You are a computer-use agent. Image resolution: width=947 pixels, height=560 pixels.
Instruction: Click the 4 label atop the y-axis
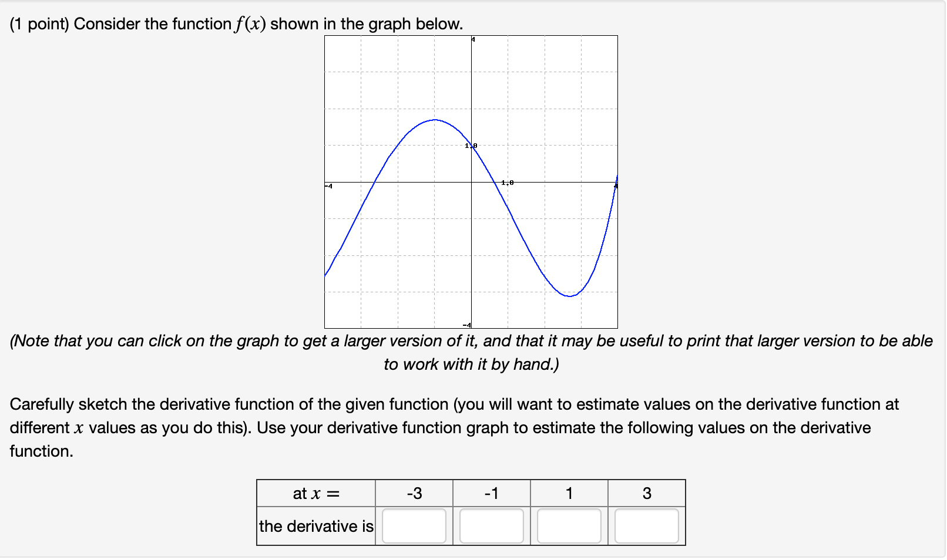[472, 39]
